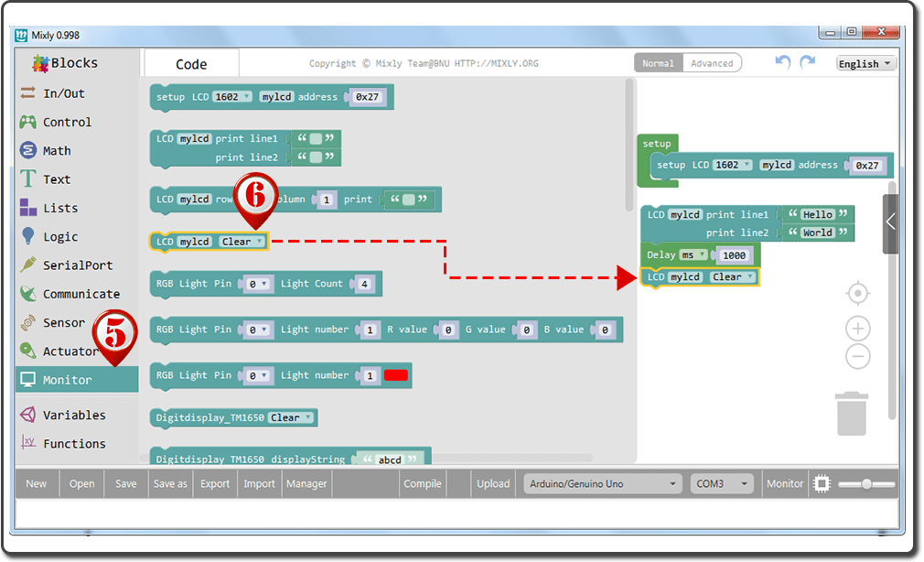
Task: Click the Math category icon
Action: tap(27, 150)
